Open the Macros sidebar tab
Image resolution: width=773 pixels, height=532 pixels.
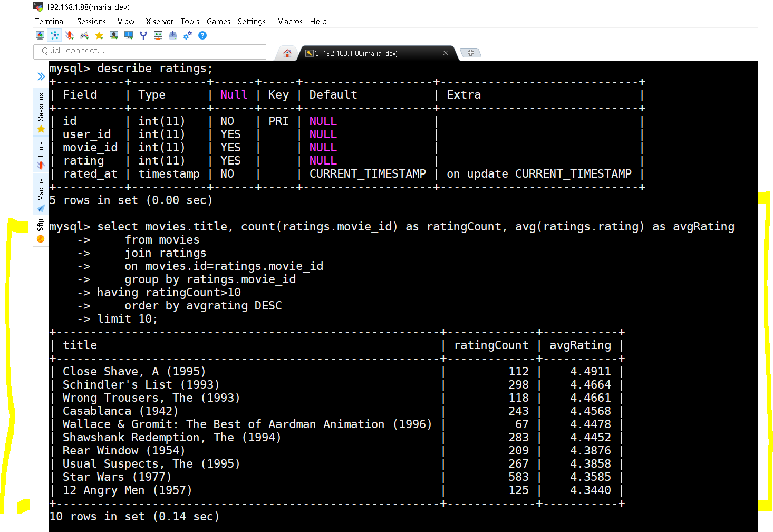(x=41, y=195)
